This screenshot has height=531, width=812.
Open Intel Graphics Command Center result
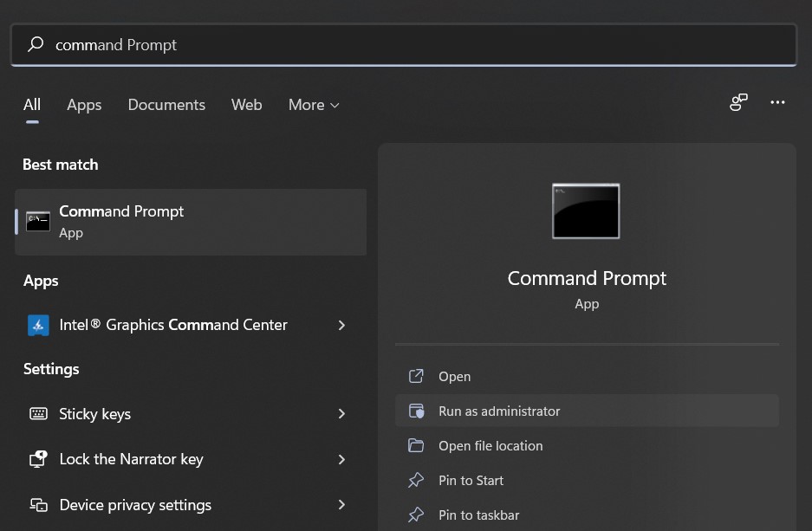coord(191,325)
